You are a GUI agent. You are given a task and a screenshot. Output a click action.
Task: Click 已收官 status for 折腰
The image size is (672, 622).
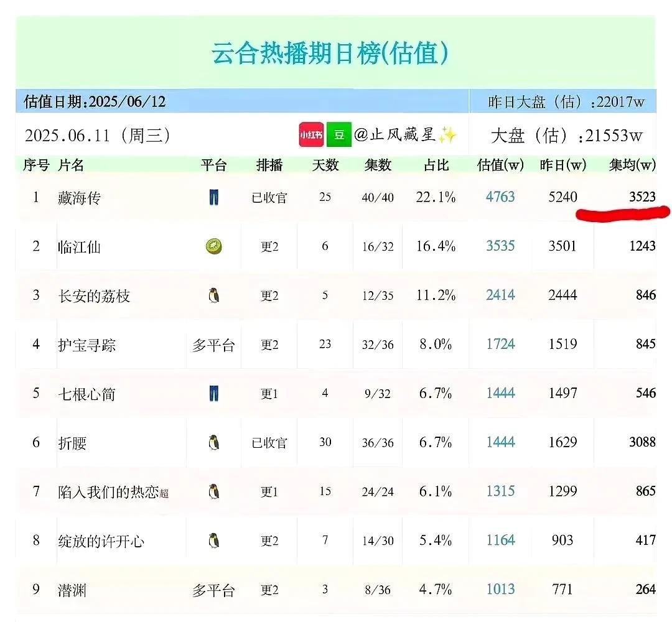pyautogui.click(x=269, y=442)
